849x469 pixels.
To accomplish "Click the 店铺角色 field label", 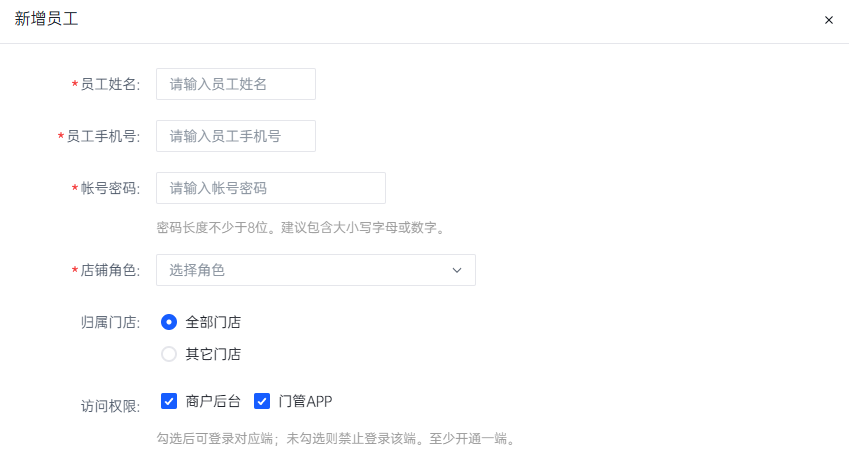I will tap(110, 270).
